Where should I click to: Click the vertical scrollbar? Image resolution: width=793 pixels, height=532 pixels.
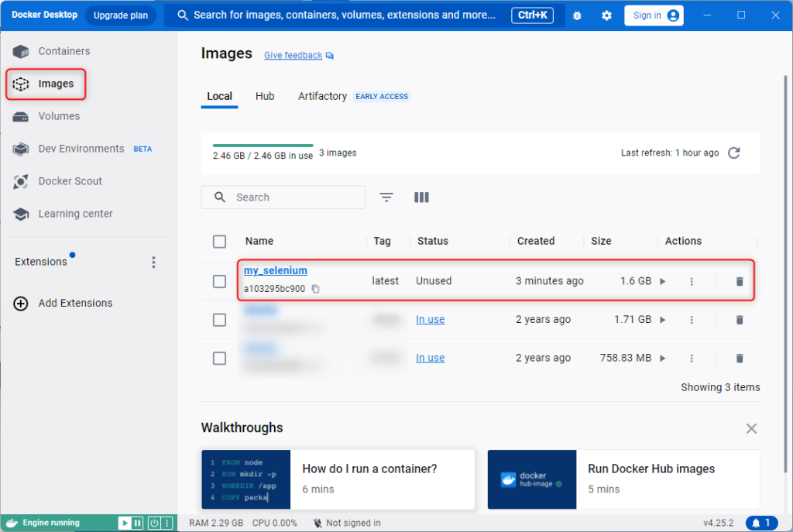[785, 273]
